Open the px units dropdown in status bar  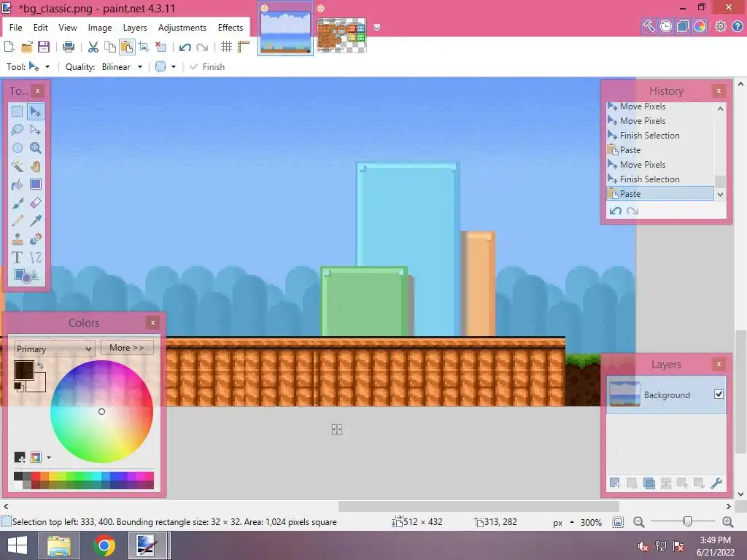click(562, 522)
